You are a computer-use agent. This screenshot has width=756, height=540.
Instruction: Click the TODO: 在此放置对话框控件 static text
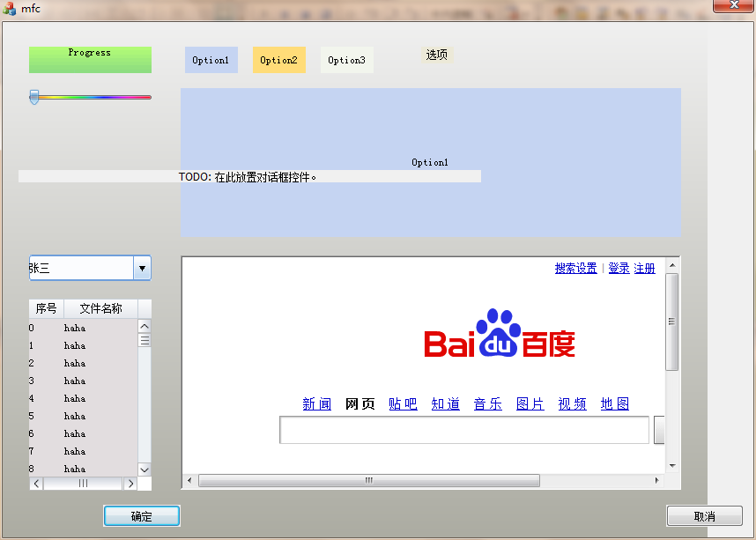248,177
